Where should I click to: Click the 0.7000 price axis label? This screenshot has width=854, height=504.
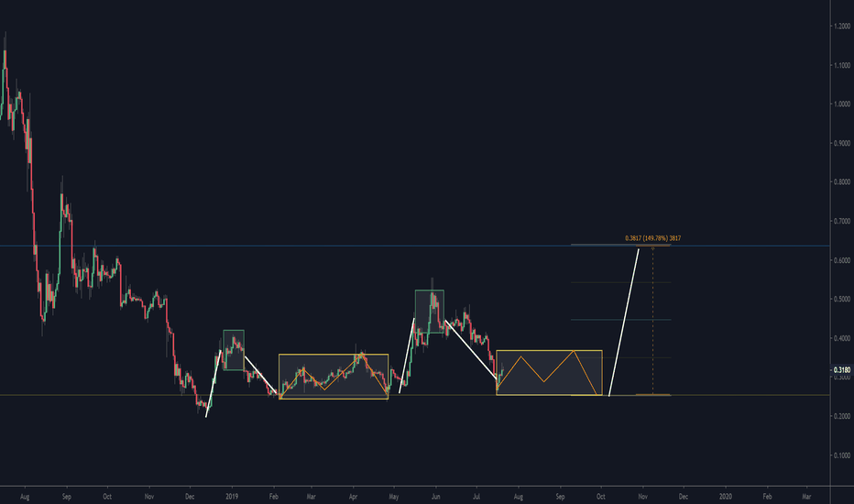tap(842, 221)
